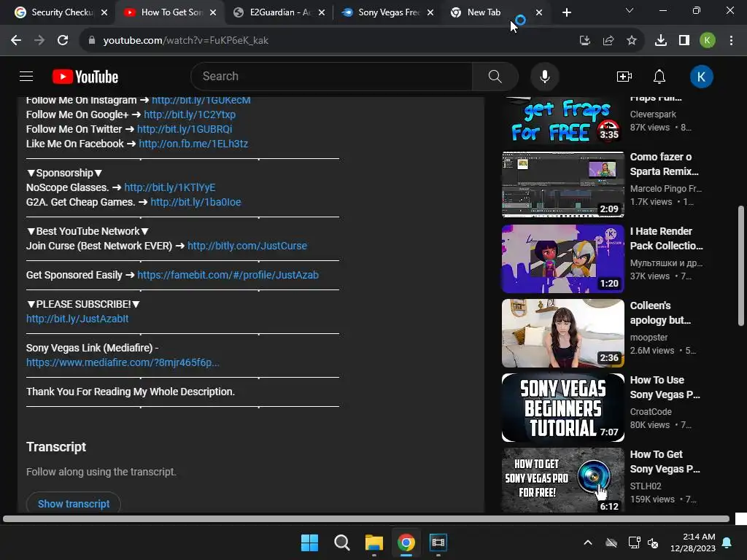Open Windows Start menu
Screen dimensions: 747x560
pos(309,542)
